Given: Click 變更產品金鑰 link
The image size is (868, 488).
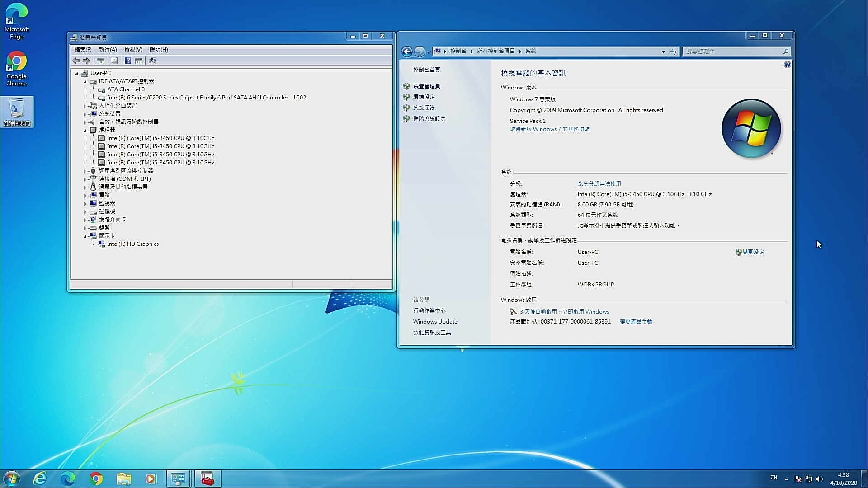Looking at the screenshot, I should tap(636, 322).
